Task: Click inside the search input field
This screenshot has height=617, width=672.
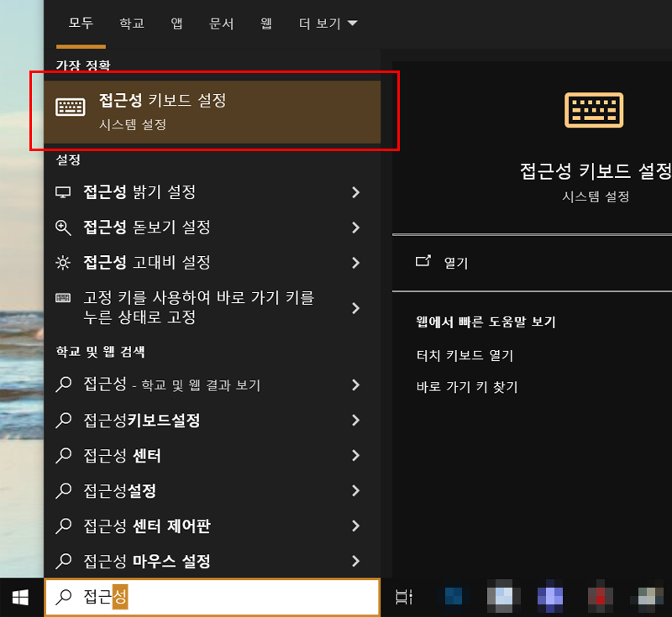Action: pyautogui.click(x=210, y=597)
